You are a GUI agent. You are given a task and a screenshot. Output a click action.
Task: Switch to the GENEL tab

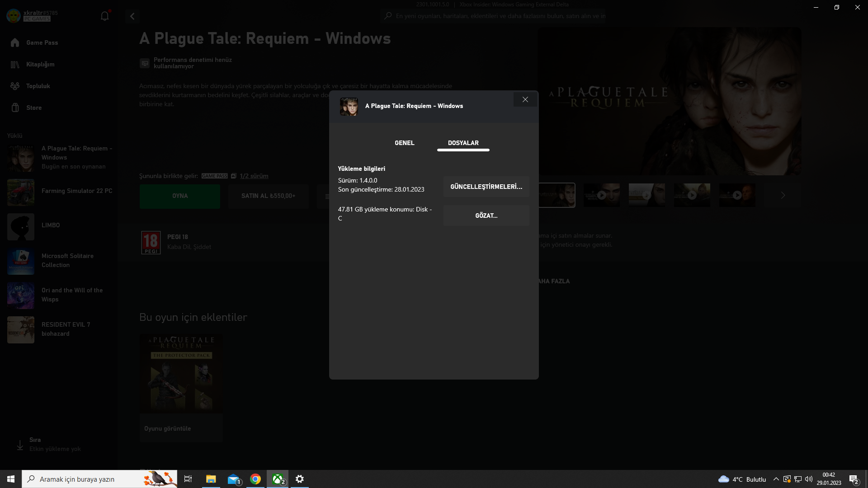[x=404, y=143]
